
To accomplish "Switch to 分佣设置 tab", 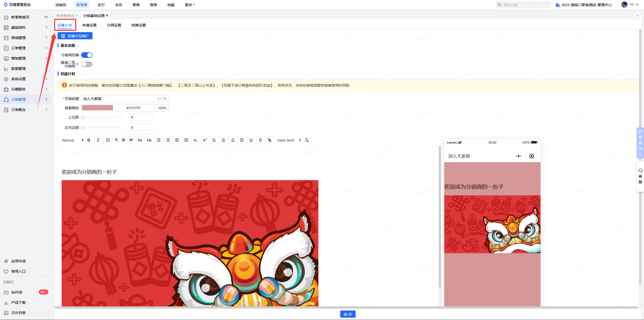I will 114,25.
